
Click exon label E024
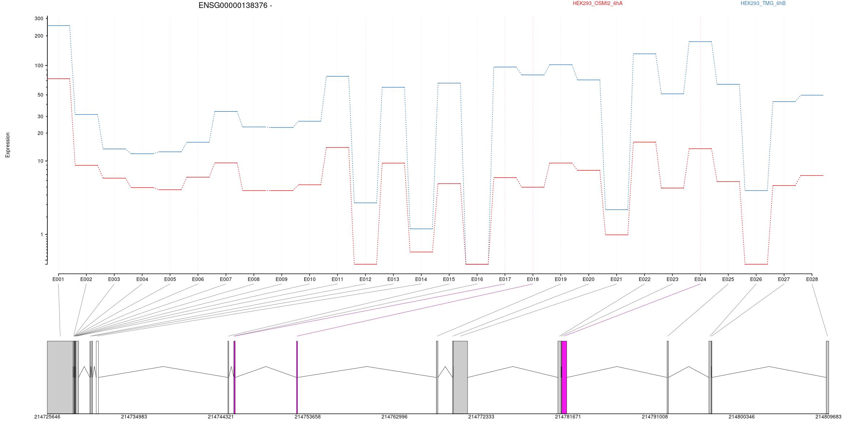point(700,279)
